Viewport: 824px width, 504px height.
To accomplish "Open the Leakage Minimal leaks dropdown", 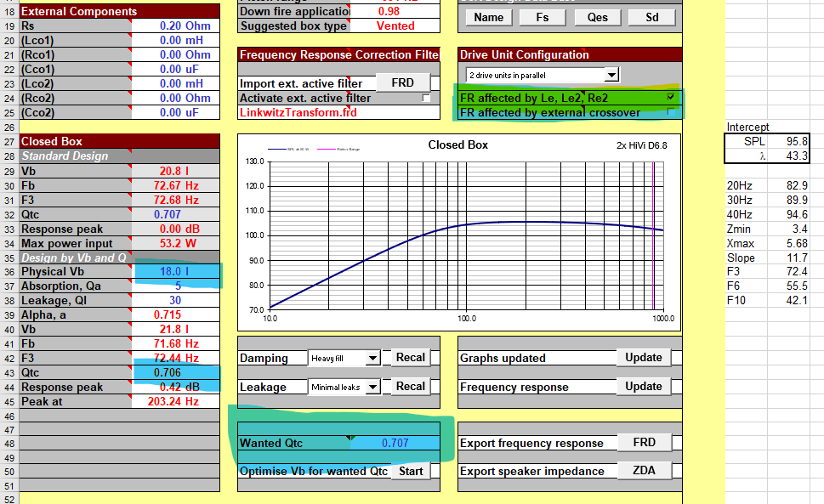I will pos(372,387).
